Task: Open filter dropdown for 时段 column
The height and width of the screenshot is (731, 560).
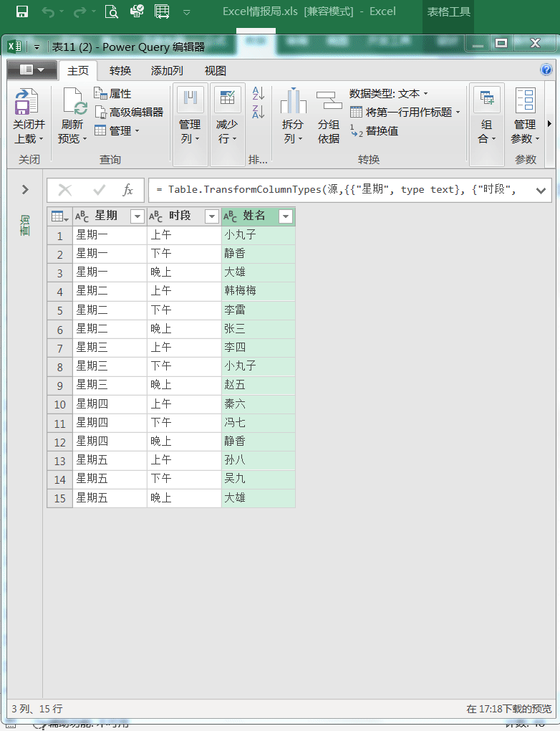Action: [211, 216]
